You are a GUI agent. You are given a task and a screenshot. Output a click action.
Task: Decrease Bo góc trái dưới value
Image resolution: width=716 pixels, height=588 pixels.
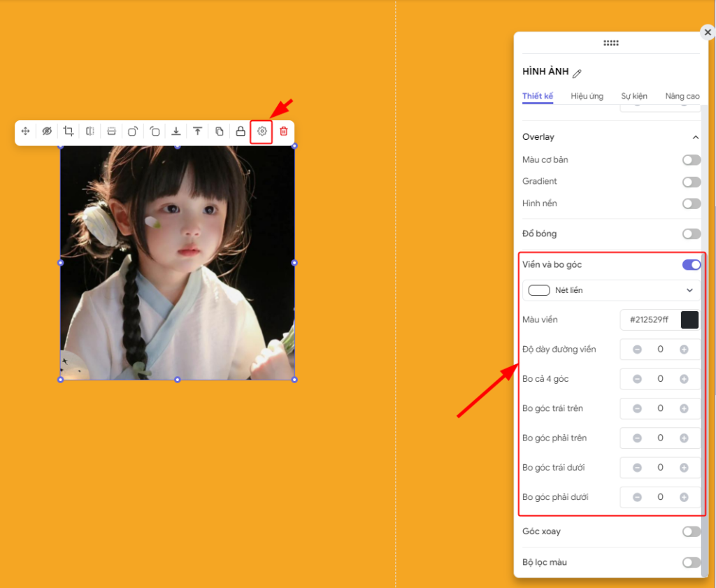[638, 468]
